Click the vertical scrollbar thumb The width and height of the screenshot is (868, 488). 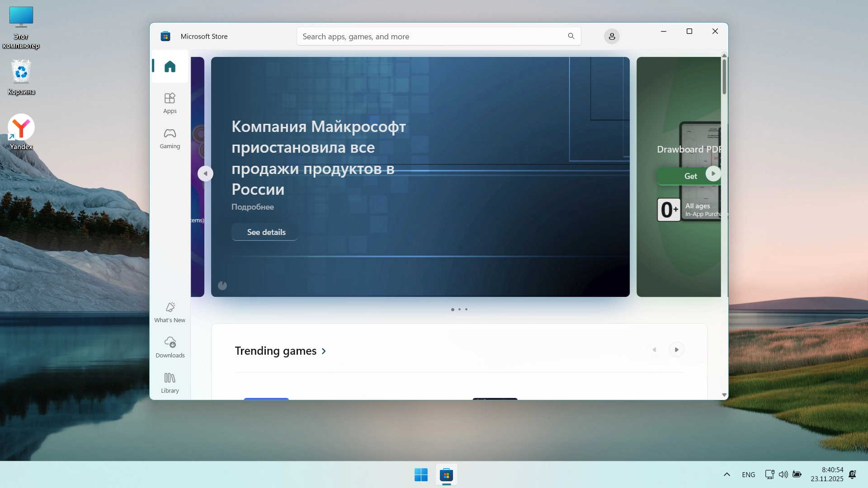[x=724, y=77]
